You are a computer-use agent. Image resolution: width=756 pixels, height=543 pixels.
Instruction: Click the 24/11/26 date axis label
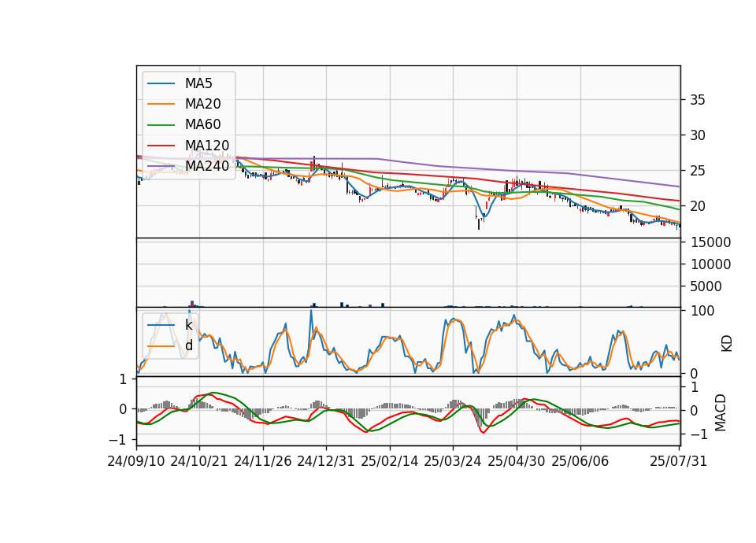click(x=263, y=461)
